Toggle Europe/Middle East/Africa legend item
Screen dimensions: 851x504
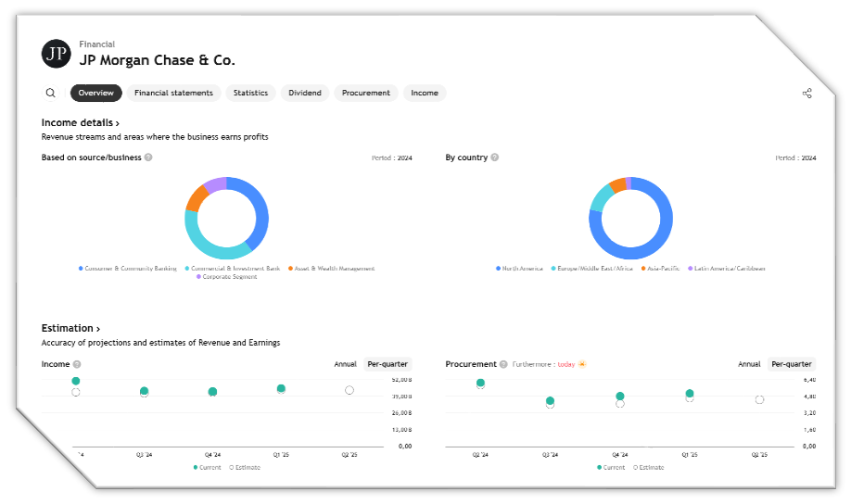coord(592,269)
